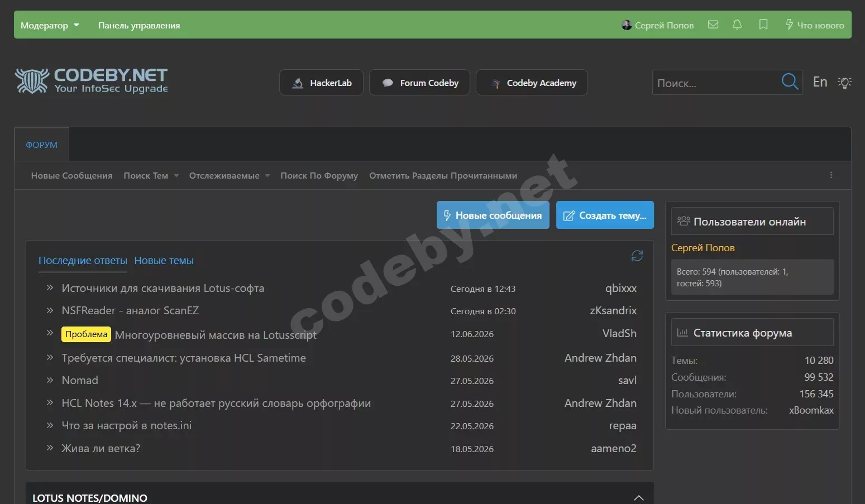Open the Nomad thread

pos(80,380)
